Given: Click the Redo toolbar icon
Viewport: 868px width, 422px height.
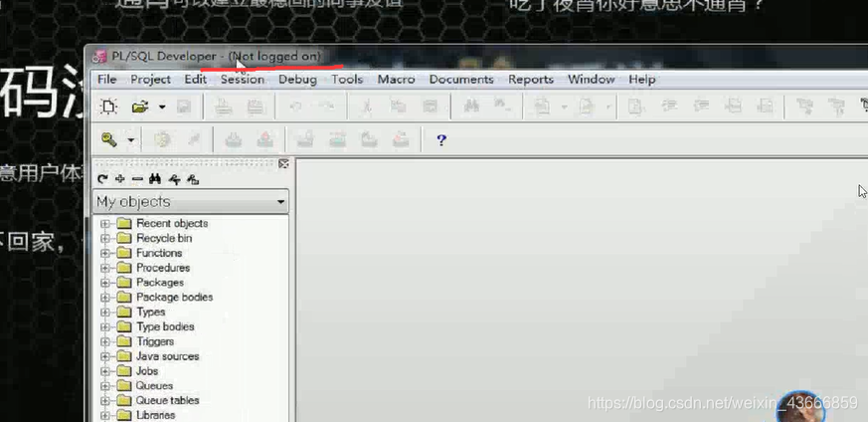Looking at the screenshot, I should [x=328, y=106].
